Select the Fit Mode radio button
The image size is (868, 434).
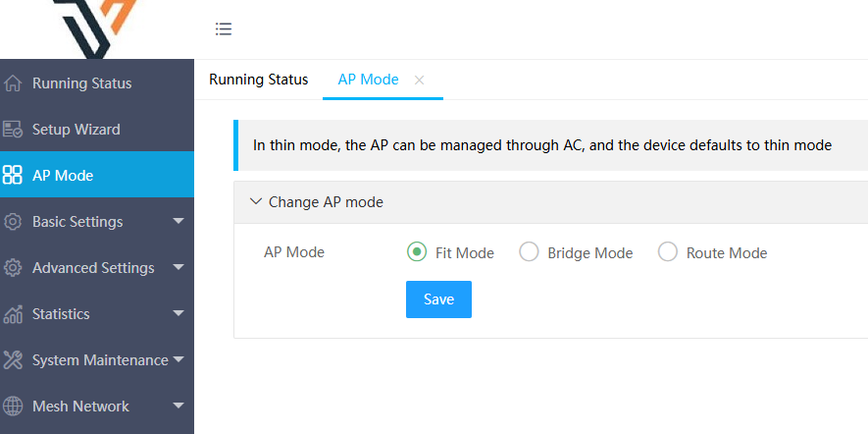(x=417, y=252)
